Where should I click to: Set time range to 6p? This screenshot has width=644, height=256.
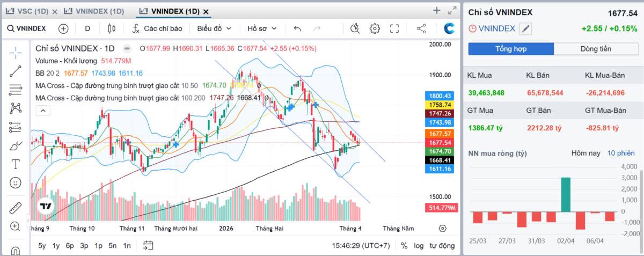coord(70,245)
